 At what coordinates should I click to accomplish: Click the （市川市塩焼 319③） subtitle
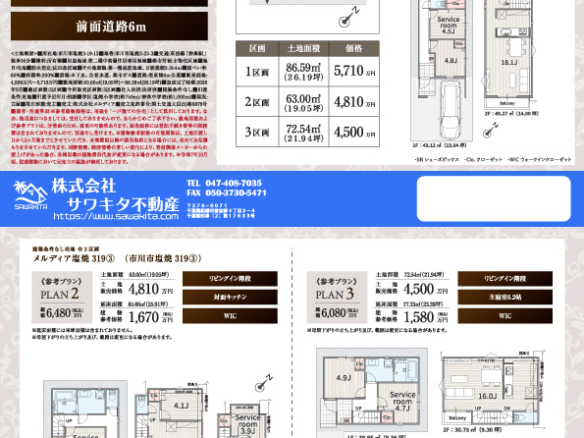point(163,258)
